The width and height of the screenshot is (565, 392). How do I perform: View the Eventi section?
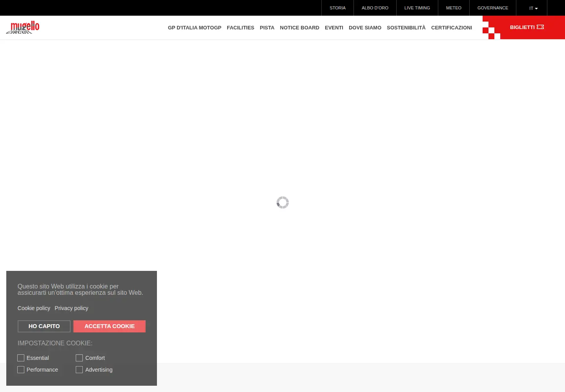tap(334, 28)
